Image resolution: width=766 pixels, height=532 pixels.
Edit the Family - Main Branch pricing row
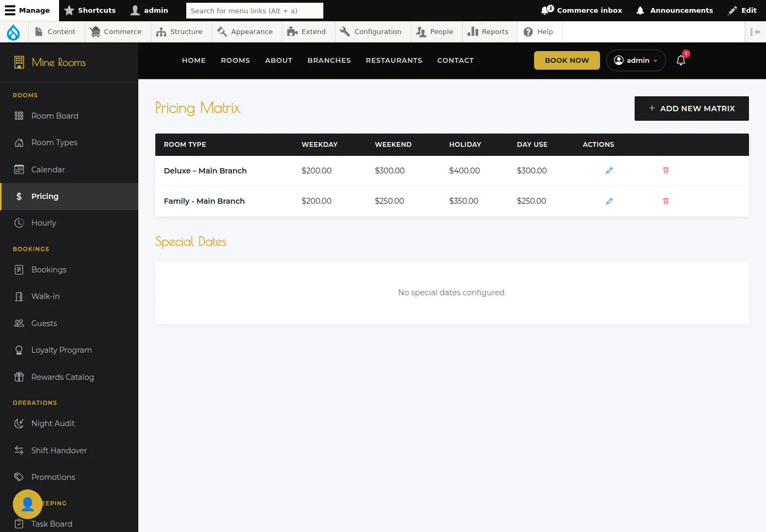coord(609,201)
